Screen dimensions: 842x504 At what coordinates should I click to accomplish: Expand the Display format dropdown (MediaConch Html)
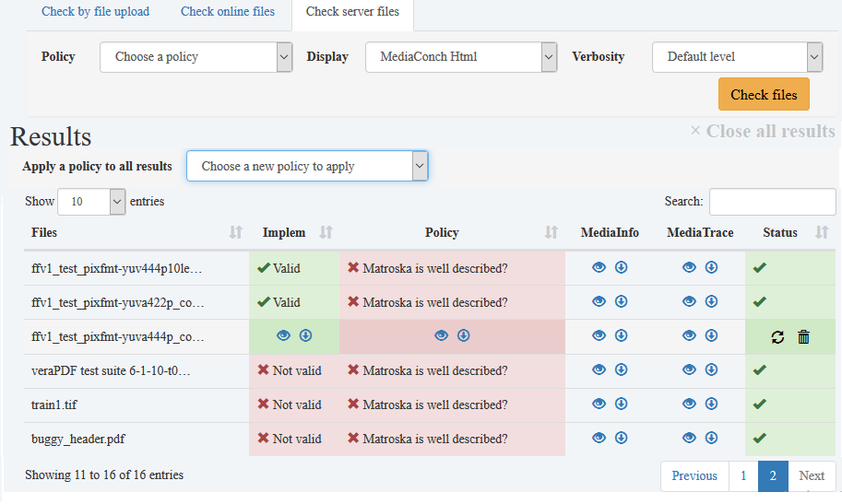click(x=461, y=57)
